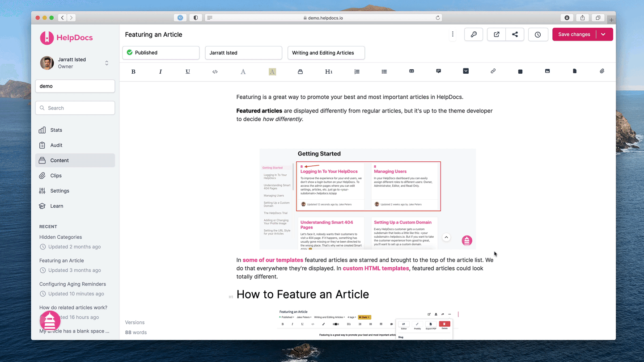Apply italic formatting

tap(161, 72)
